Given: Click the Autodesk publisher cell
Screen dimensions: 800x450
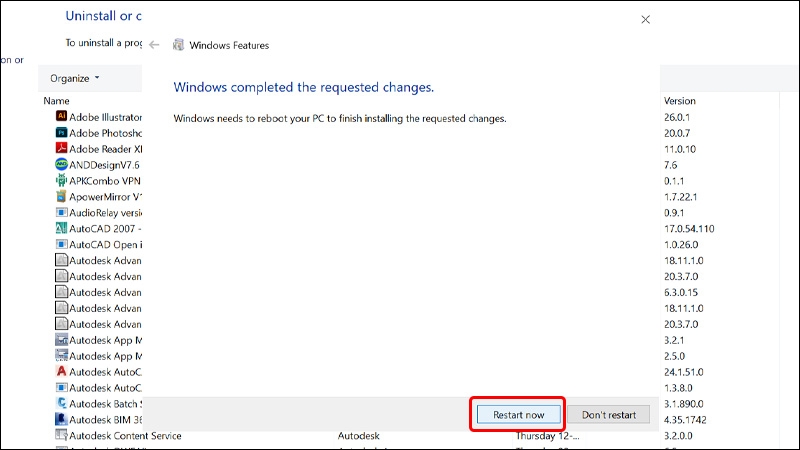Looking at the screenshot, I should [358, 436].
